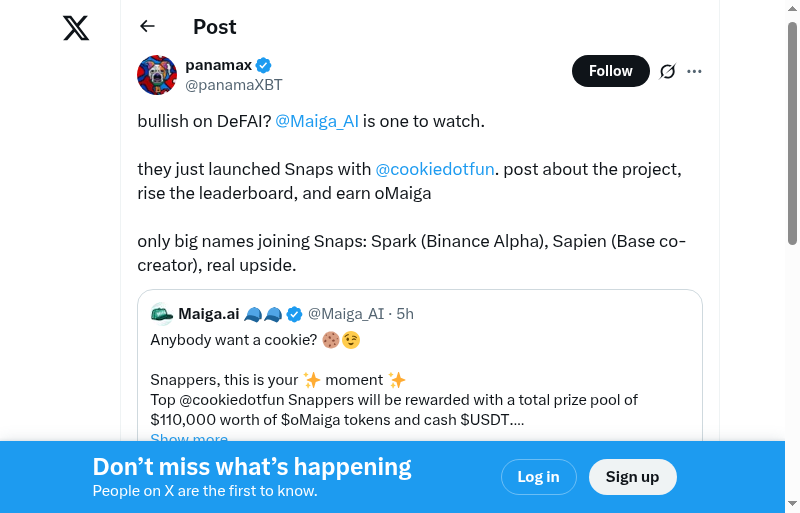
Task: Open the three-dot More menu
Action: coord(695,71)
